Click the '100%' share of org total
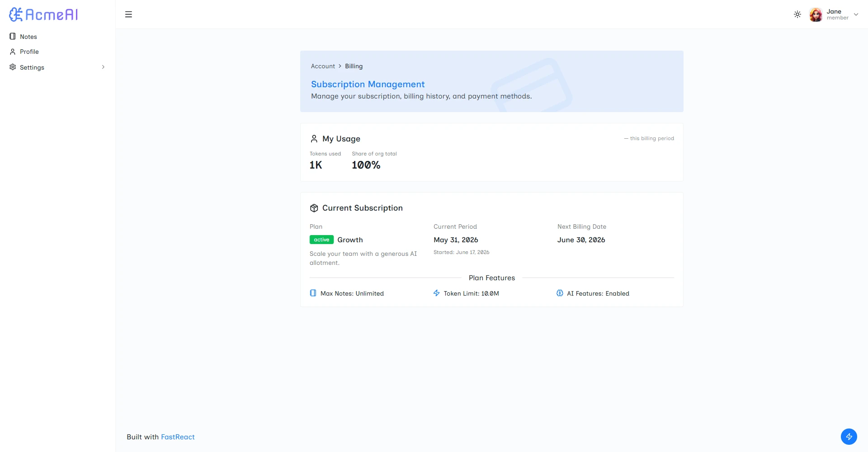The image size is (868, 452). pyautogui.click(x=366, y=165)
